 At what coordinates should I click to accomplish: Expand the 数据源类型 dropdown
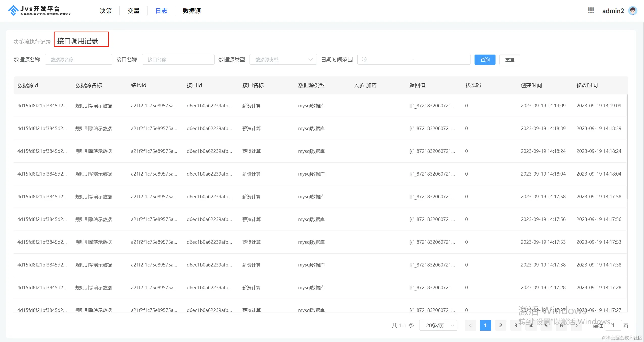(283, 60)
